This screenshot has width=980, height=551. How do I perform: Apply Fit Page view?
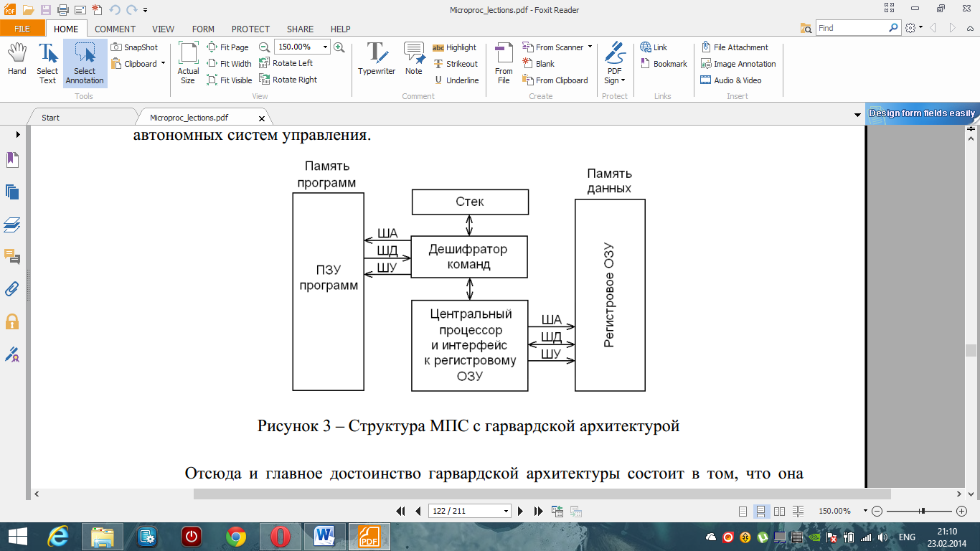click(x=228, y=47)
